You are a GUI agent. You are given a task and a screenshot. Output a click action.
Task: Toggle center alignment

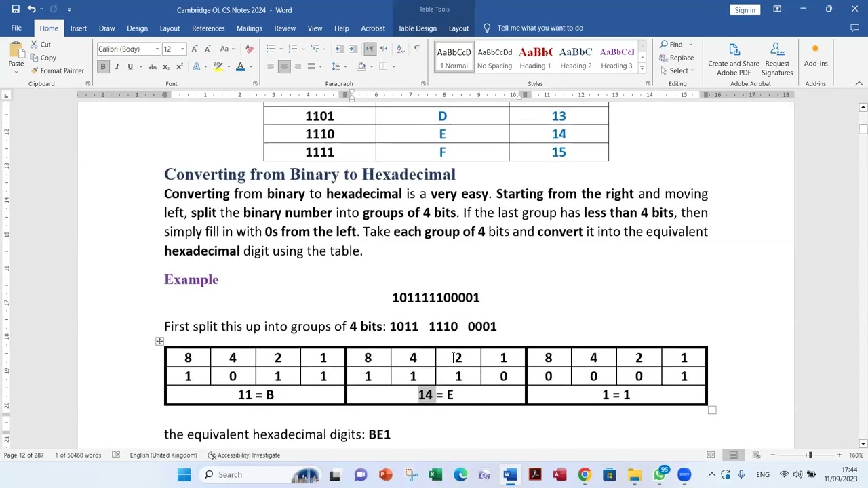(284, 66)
